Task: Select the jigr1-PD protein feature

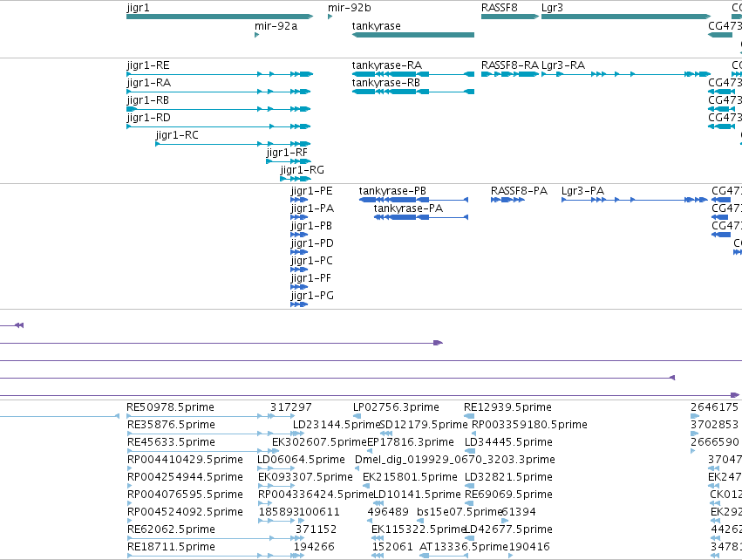Action: [x=299, y=252]
